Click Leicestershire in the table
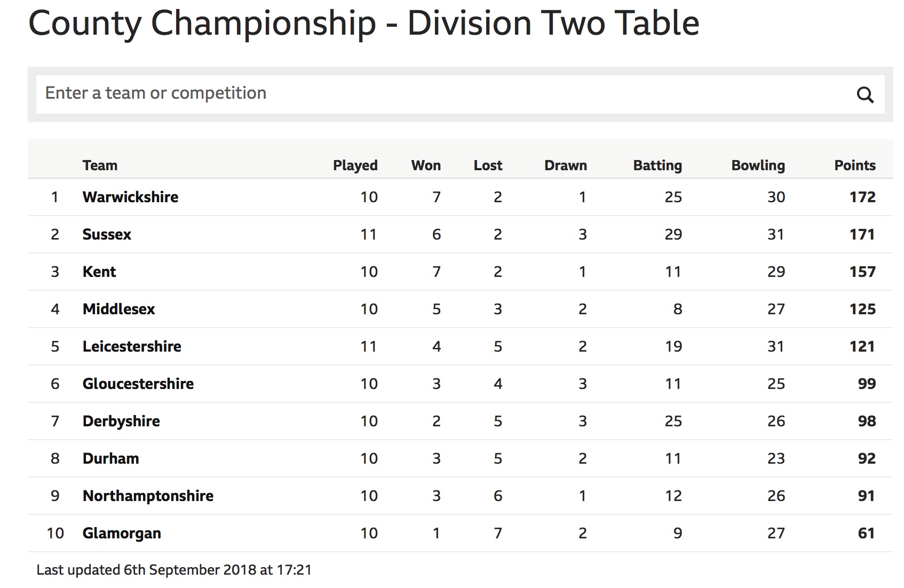Viewport: 904px width, 588px height. coord(132,346)
